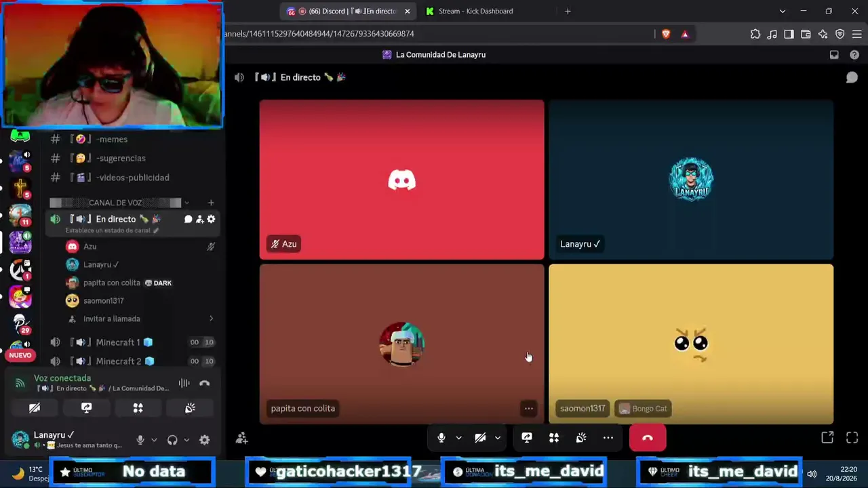Close the Discord browser tab
This screenshot has width=868, height=488.
407,11
